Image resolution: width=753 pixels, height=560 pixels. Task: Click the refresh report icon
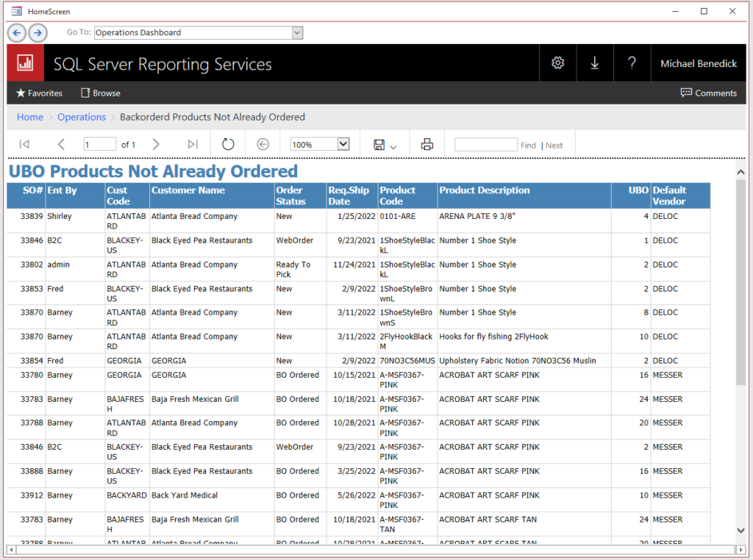click(228, 145)
